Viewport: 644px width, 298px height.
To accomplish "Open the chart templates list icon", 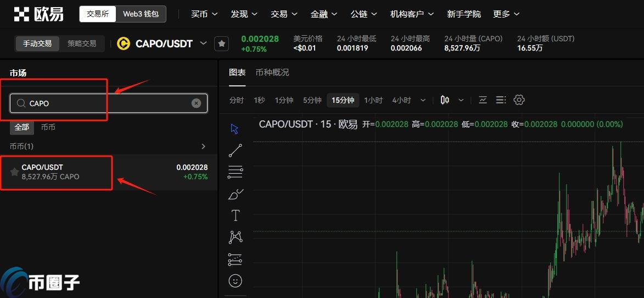I will pyautogui.click(x=501, y=100).
